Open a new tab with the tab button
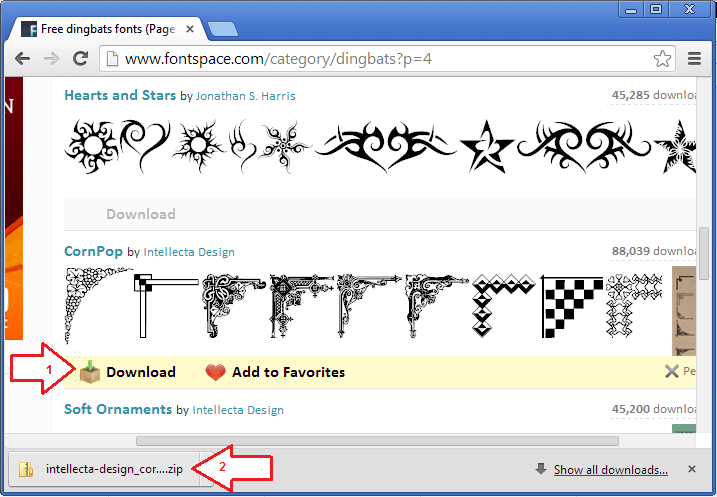The height and width of the screenshot is (497, 717). [x=222, y=28]
